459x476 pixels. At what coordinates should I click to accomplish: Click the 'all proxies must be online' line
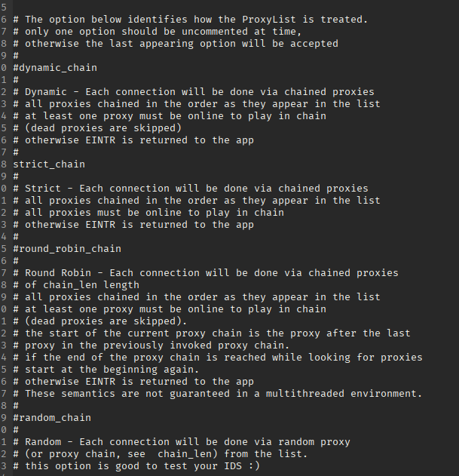(x=148, y=213)
